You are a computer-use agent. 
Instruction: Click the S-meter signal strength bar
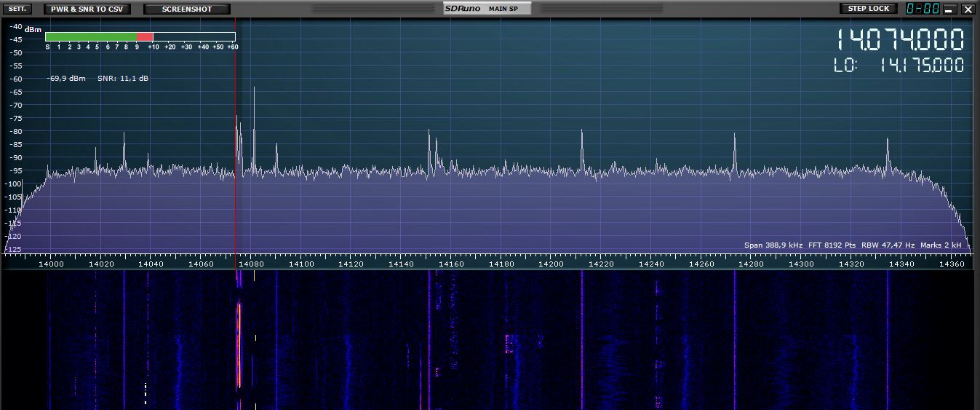(140, 36)
